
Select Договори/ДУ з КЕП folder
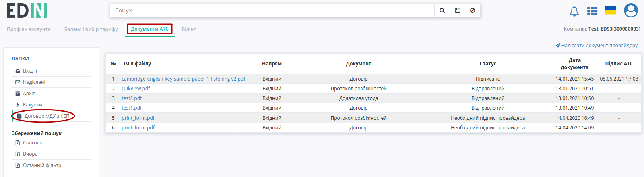coord(47,116)
